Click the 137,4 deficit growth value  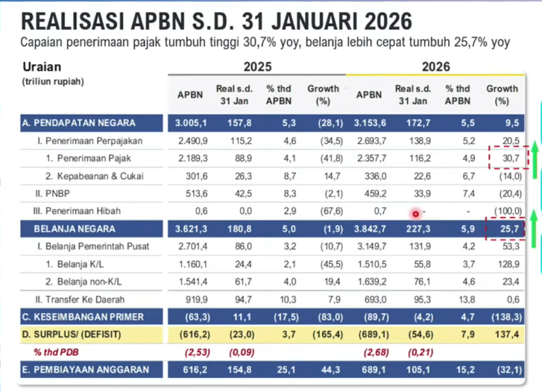tap(502, 336)
